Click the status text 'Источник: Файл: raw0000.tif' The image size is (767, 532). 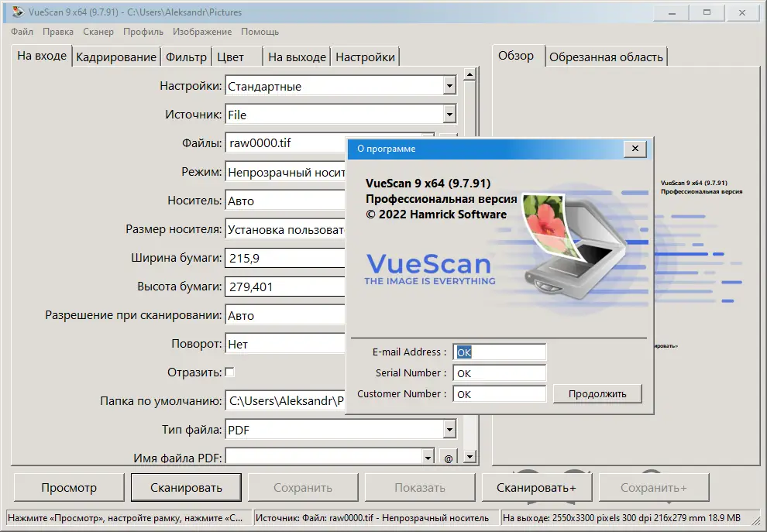(x=372, y=518)
